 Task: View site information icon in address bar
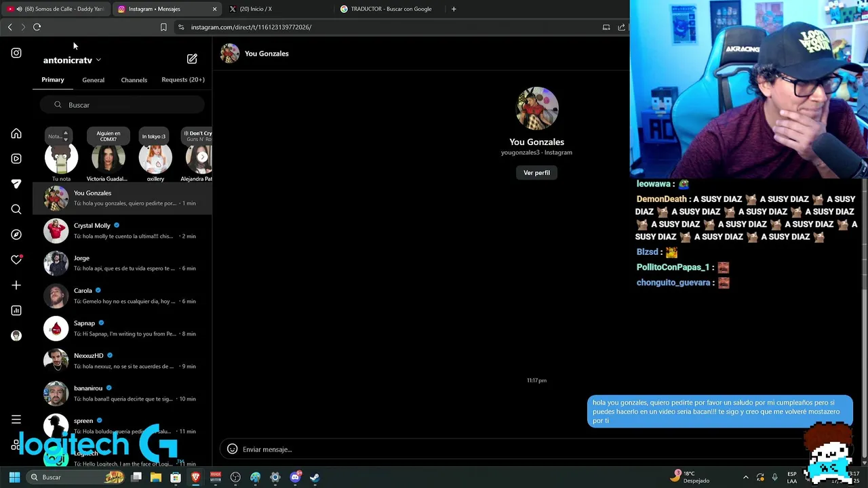point(180,27)
